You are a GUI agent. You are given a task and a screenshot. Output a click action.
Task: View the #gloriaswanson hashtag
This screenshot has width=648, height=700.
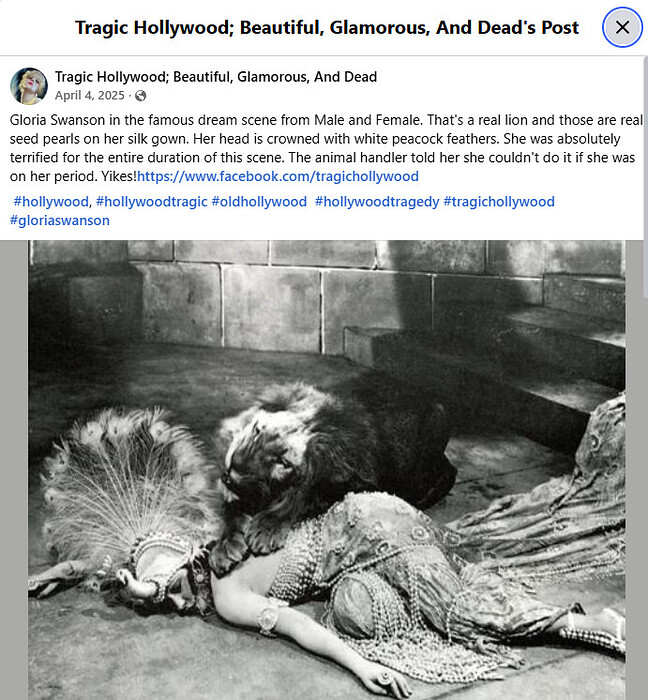point(60,220)
